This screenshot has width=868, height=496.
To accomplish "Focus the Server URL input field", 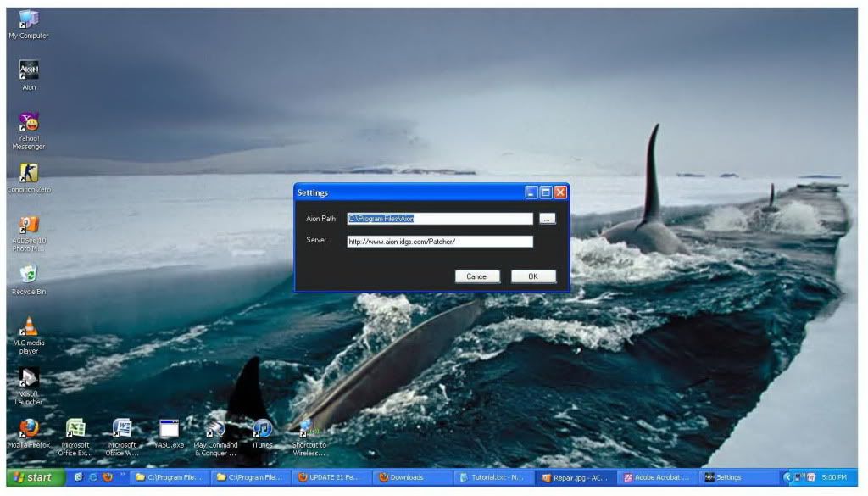I will 440,242.
